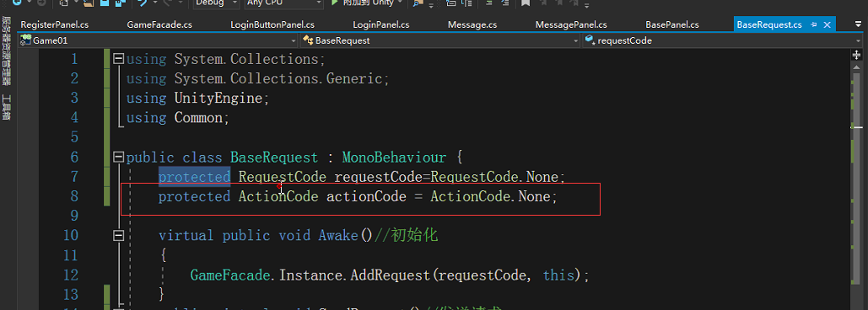Click 'RequestCode.None' on line 7

pyautogui.click(x=495, y=177)
